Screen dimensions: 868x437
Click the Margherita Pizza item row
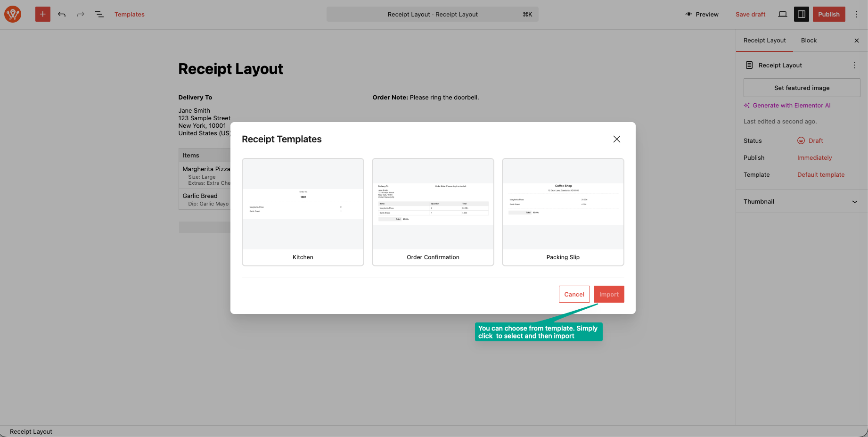[x=205, y=176]
